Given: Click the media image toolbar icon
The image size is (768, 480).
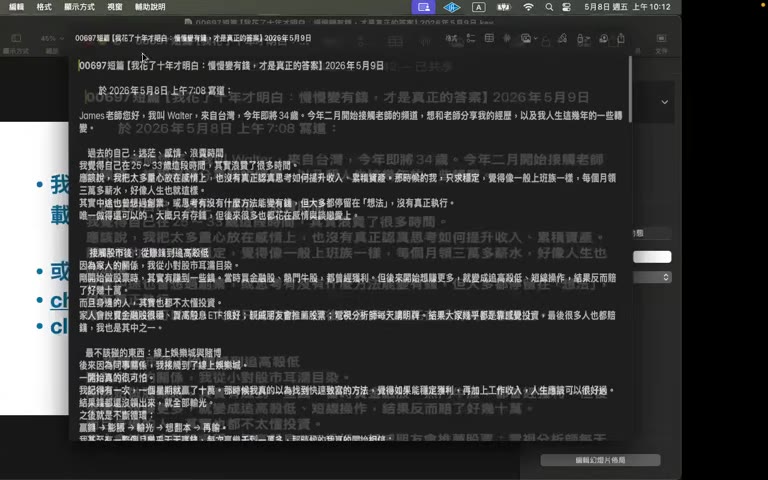Looking at the screenshot, I should click(526, 38).
